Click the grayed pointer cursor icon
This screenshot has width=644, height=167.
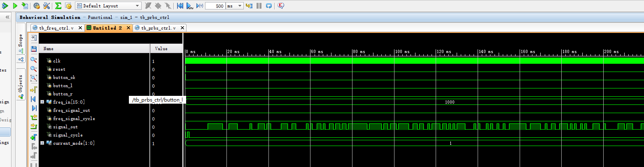coord(168,6)
